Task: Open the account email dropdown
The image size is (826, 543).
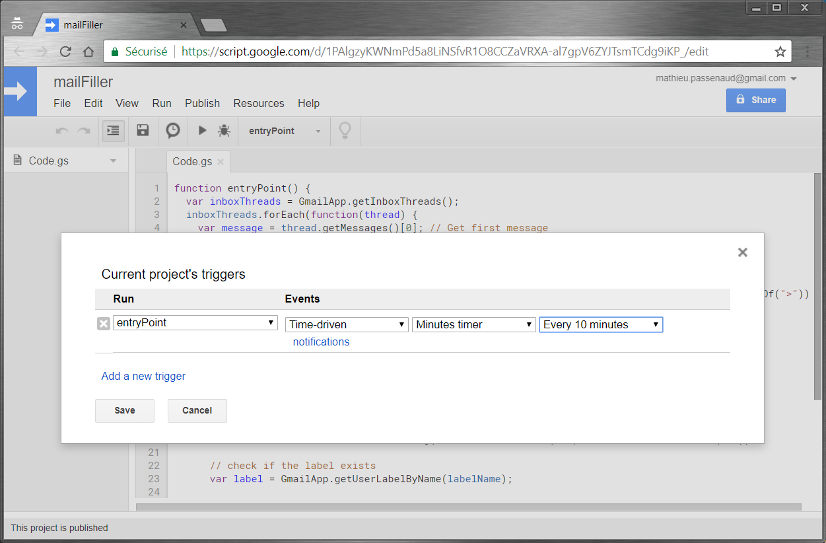Action: pos(726,78)
